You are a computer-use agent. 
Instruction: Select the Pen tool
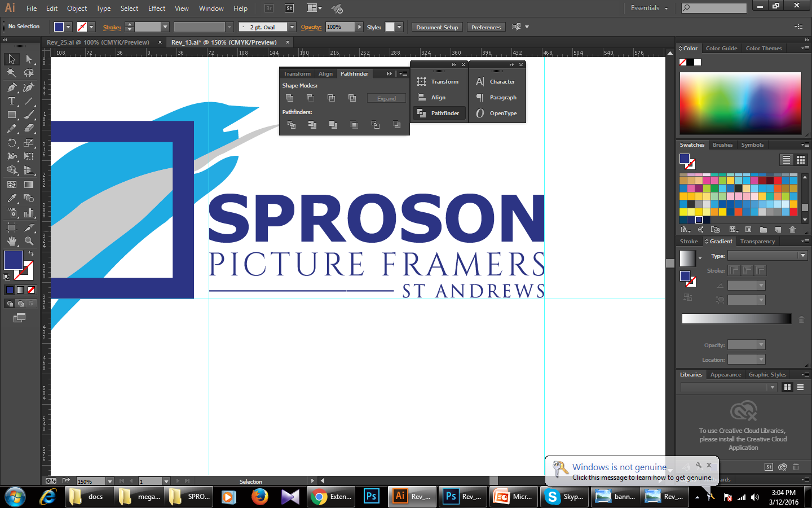(11, 87)
